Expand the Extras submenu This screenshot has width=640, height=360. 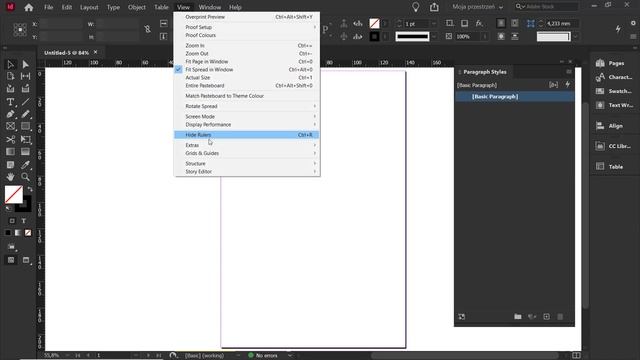(x=247, y=145)
